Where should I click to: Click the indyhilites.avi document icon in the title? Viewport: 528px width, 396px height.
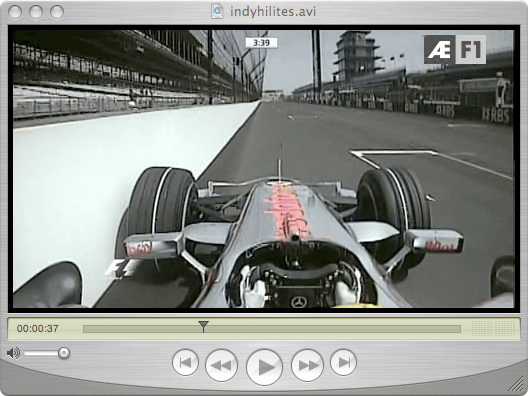pos(217,11)
